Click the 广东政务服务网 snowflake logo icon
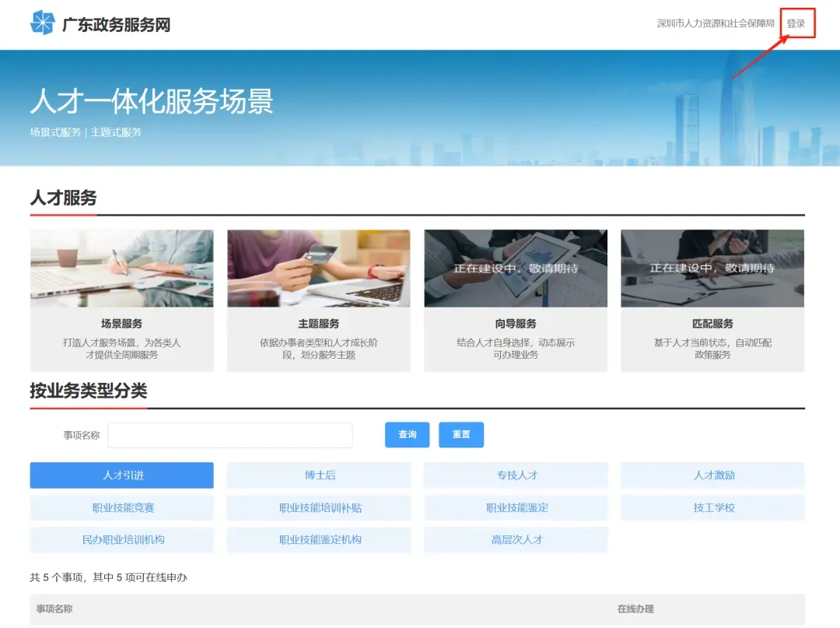This screenshot has width=840, height=628. [42, 23]
